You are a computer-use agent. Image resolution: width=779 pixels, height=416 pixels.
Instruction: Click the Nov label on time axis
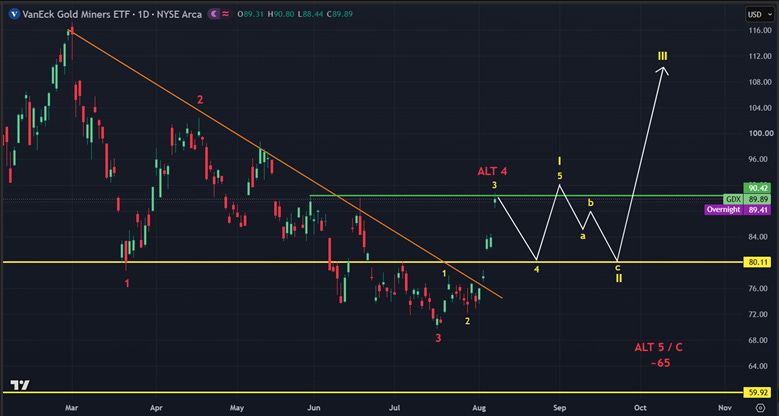[725, 408]
